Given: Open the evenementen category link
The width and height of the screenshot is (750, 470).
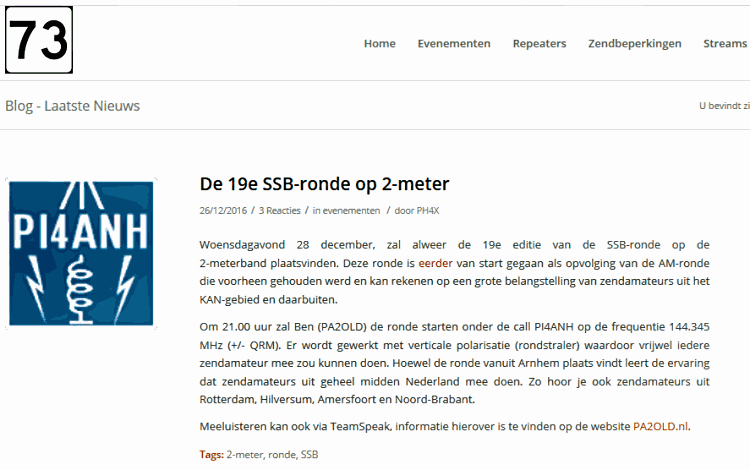Looking at the screenshot, I should 351,210.
